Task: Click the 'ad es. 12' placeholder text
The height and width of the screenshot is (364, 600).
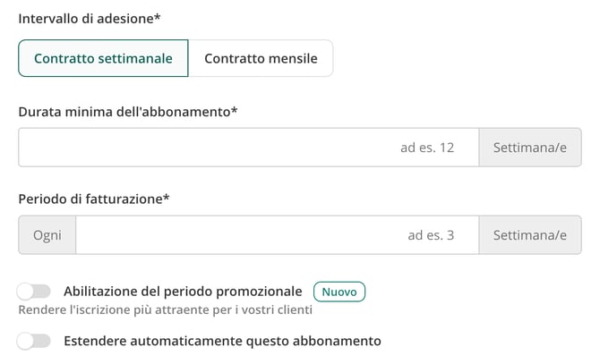Action: click(x=427, y=148)
